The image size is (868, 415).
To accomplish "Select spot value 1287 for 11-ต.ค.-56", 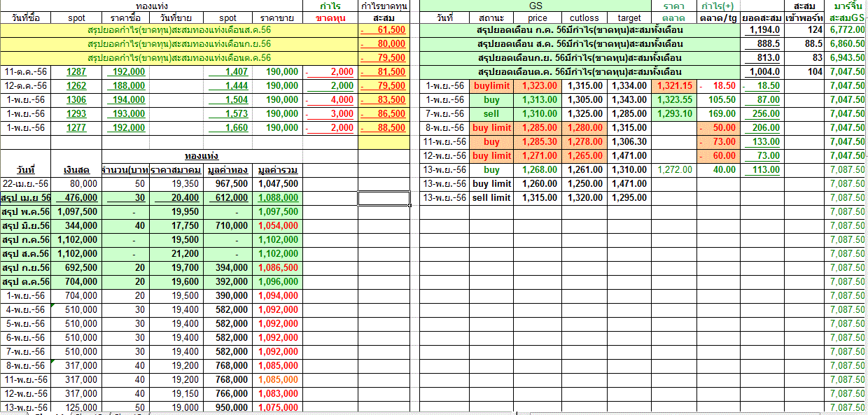I will click(x=77, y=71).
